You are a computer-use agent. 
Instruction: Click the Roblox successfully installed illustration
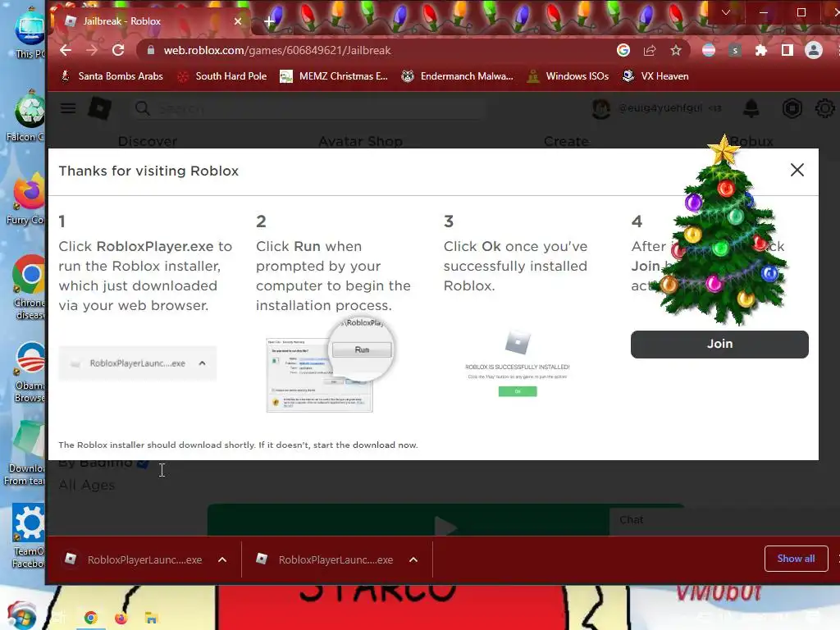(x=518, y=364)
